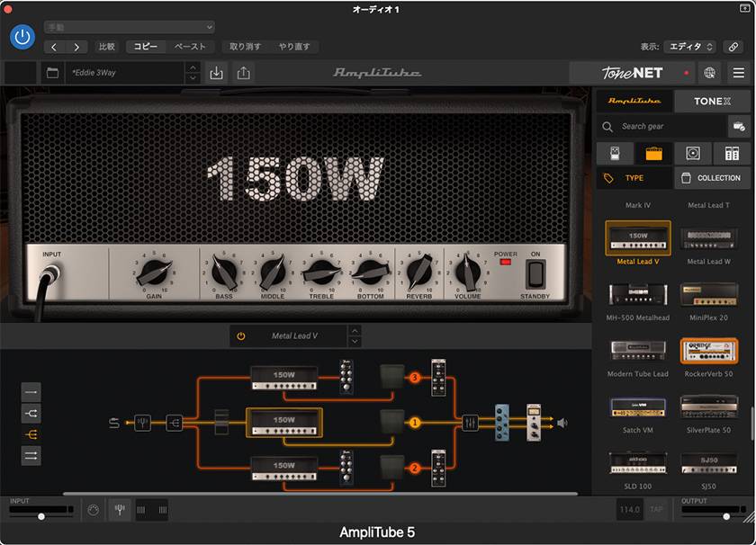
Task: Click the 比較 compare button
Action: click(x=107, y=47)
